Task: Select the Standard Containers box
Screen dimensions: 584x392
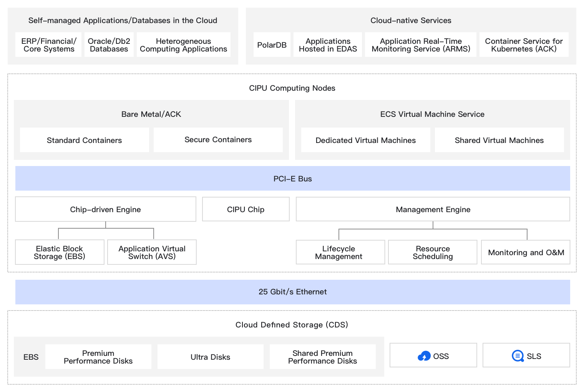Action: coord(84,140)
